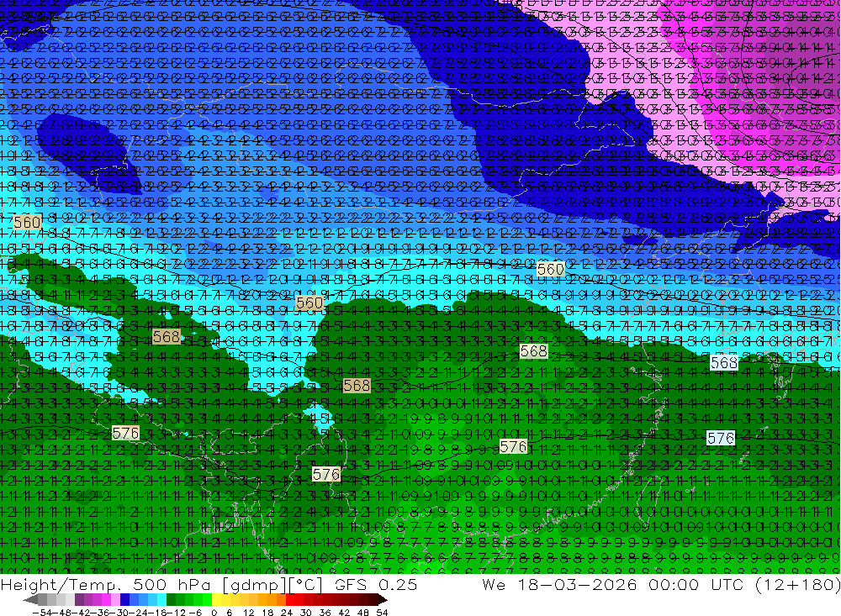Click the '-48' scale label
This screenshot has width=841, height=616.
pyautogui.click(x=62, y=613)
